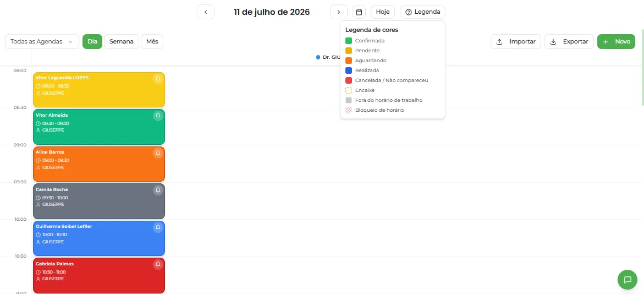Open Camila Rocha gray appointment card
The height and width of the screenshot is (294, 644).
pos(99,201)
